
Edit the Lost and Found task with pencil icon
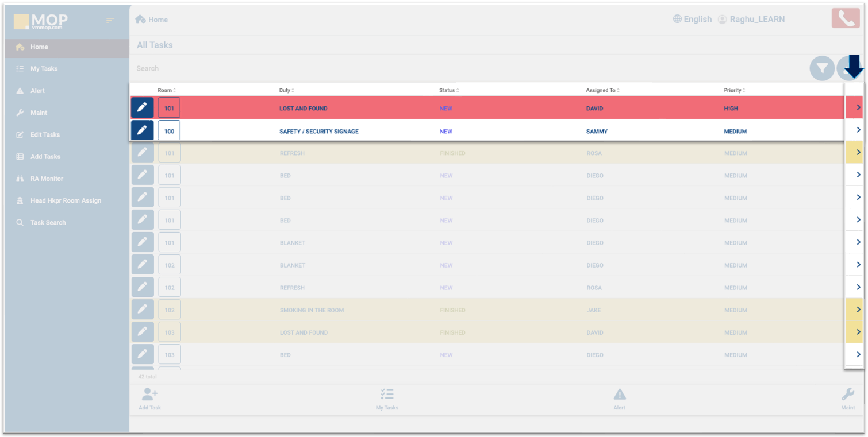point(142,108)
